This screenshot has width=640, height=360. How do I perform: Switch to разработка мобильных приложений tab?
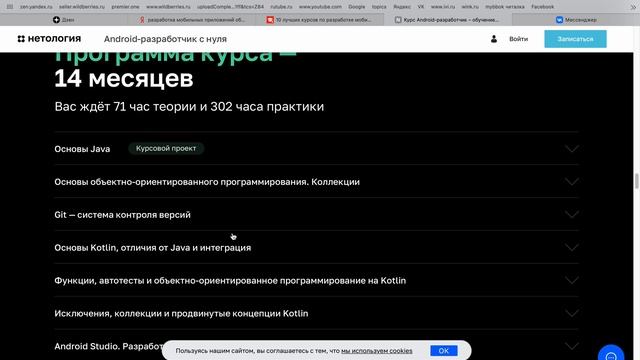[192, 20]
